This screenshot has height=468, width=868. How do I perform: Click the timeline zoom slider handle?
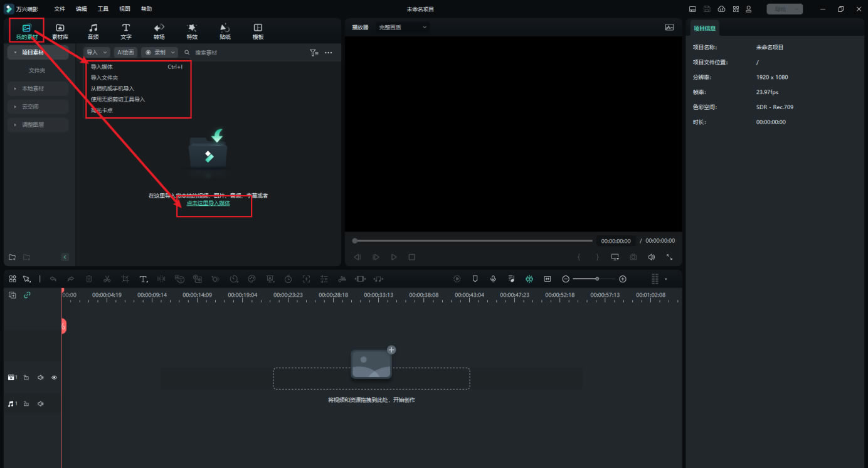(596, 279)
